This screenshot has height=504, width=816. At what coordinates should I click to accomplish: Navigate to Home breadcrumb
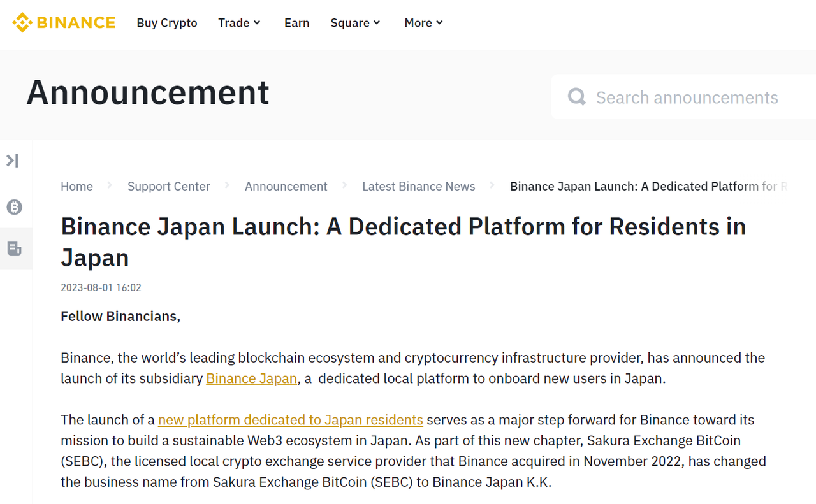click(x=76, y=186)
